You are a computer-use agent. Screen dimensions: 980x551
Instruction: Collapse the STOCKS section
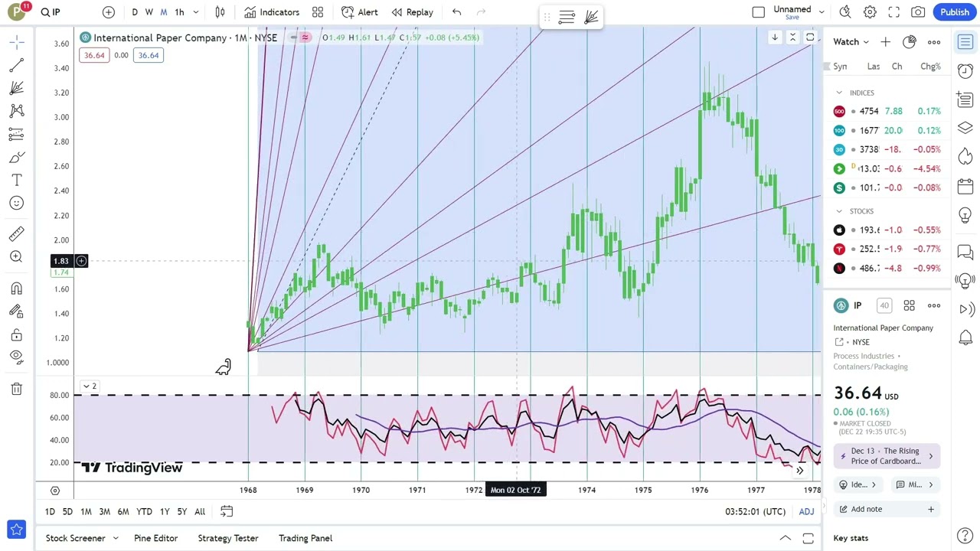coord(839,211)
